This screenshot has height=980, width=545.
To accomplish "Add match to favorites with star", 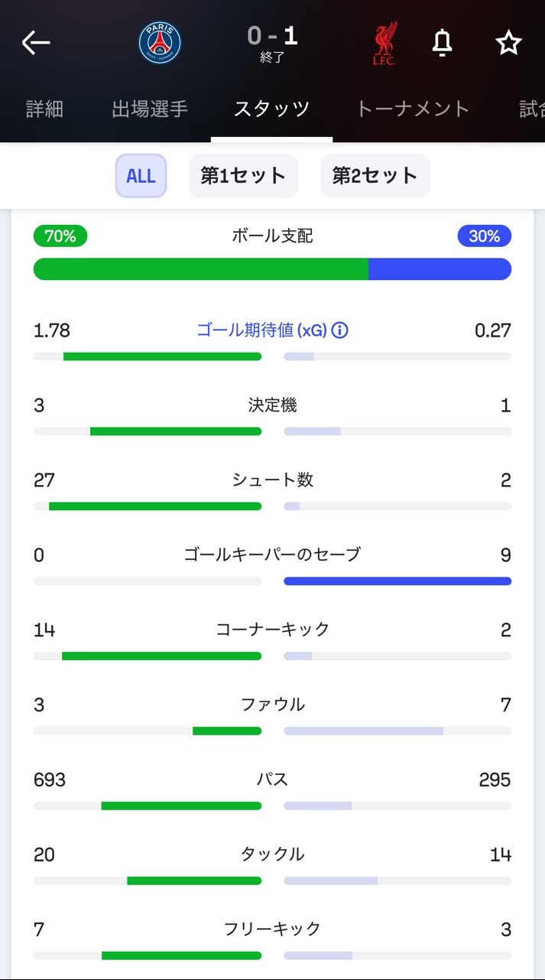I will click(x=508, y=44).
